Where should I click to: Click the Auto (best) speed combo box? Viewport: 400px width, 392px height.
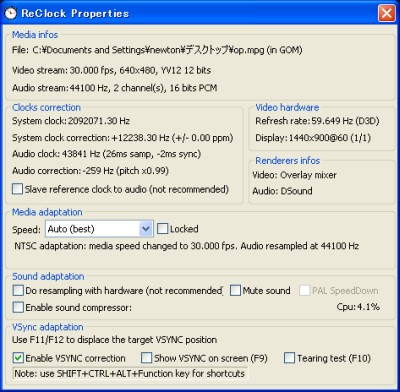point(99,229)
